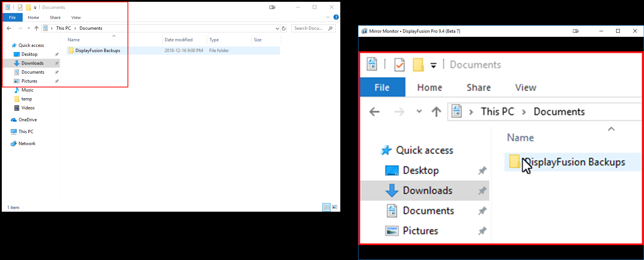This screenshot has height=260, width=644.
Task: Click the DisplayFusion title bar button on Documents window
Action: point(272,7)
